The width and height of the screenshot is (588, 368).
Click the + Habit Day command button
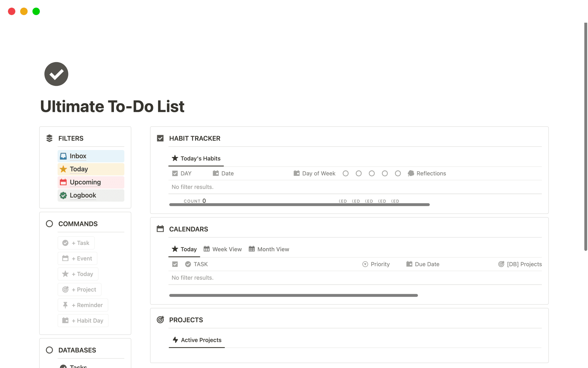pos(83,320)
